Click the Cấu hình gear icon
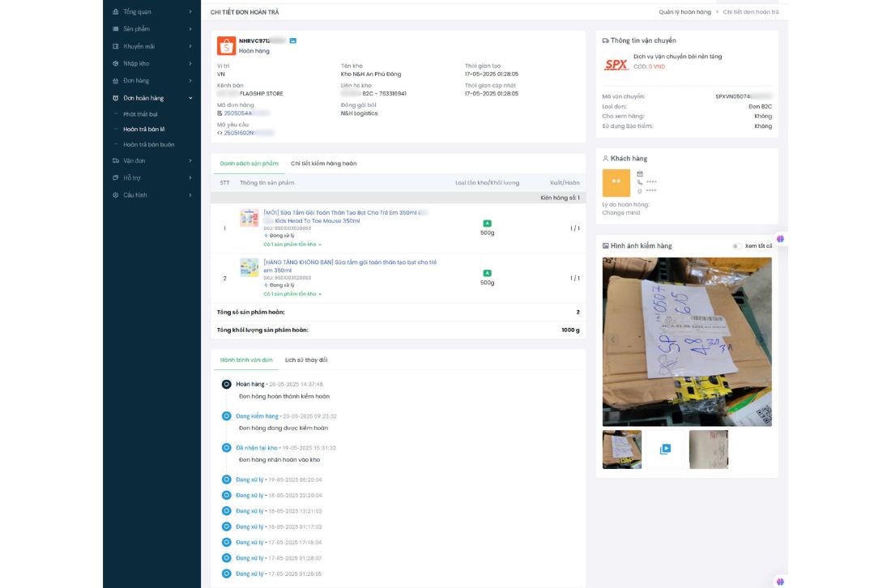Image resolution: width=891 pixels, height=588 pixels. coord(116,195)
